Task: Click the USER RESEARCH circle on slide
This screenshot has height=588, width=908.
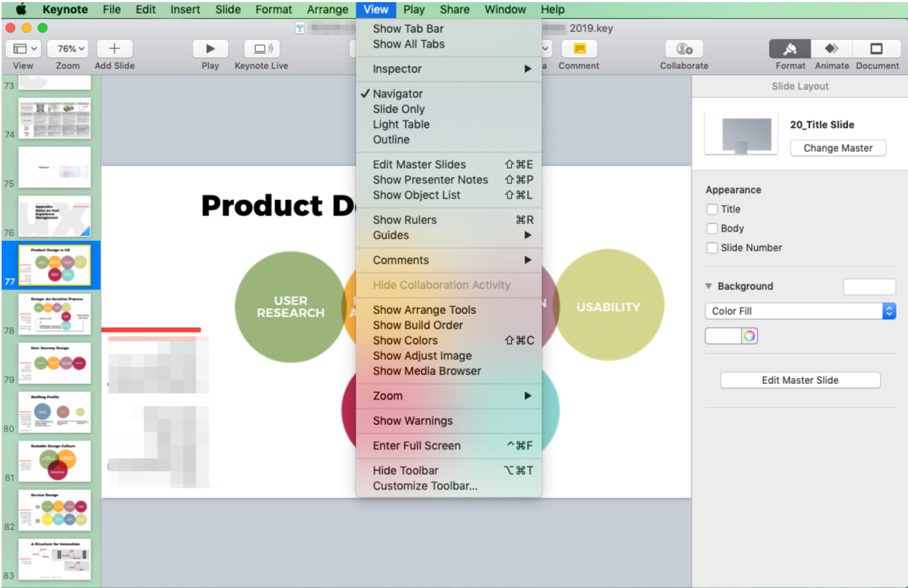Action: point(289,307)
